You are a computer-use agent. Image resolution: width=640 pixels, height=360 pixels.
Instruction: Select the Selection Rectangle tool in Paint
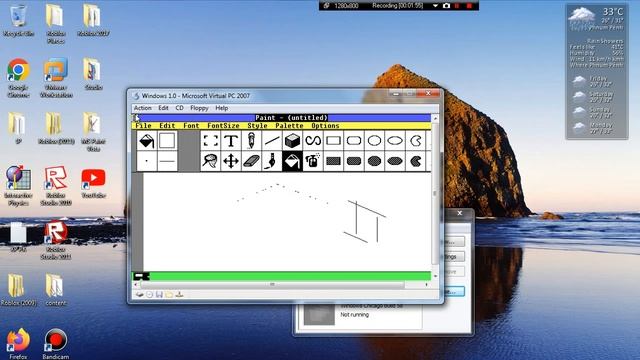point(211,141)
